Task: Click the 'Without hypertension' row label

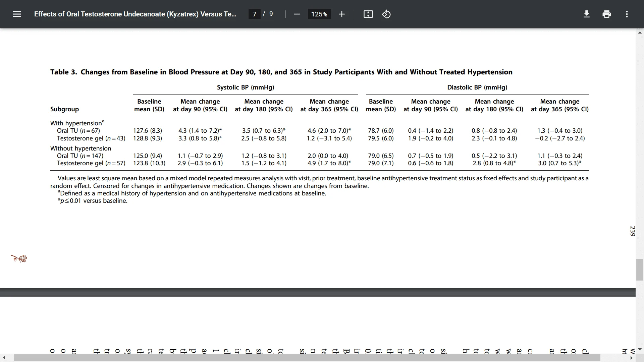Action: pyautogui.click(x=80, y=148)
